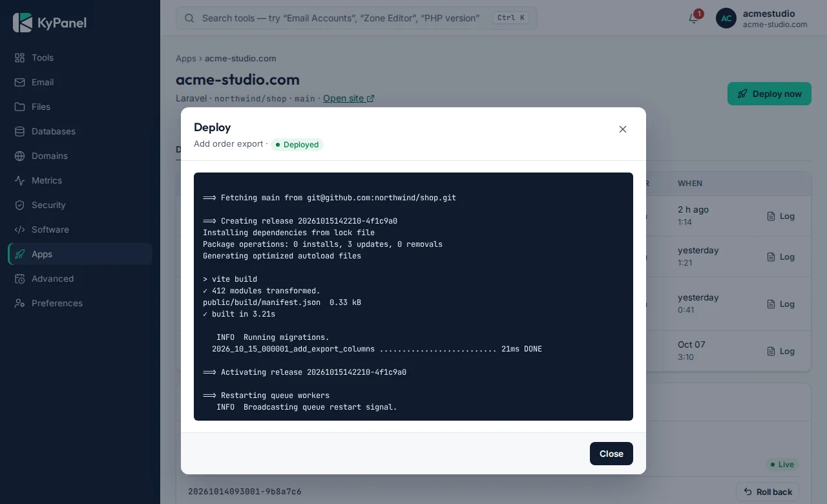Focus the Search tools input field
This screenshot has width=827, height=504.
(x=357, y=18)
